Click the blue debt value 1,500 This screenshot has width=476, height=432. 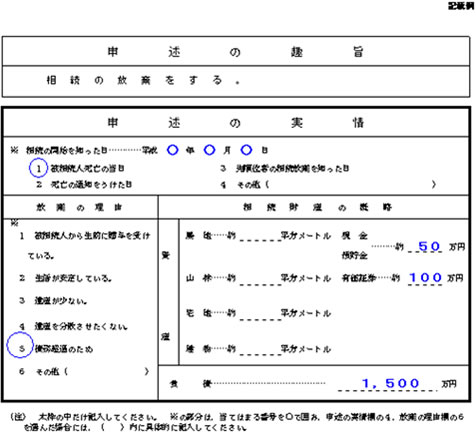tap(390, 383)
